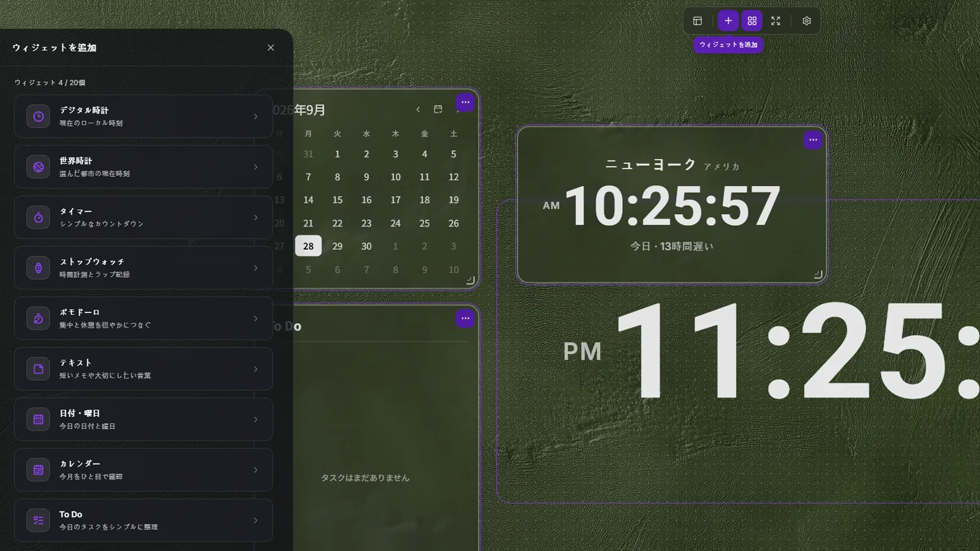Select September 15 in the calendar
Viewport: 980px width, 551px height.
tap(337, 200)
